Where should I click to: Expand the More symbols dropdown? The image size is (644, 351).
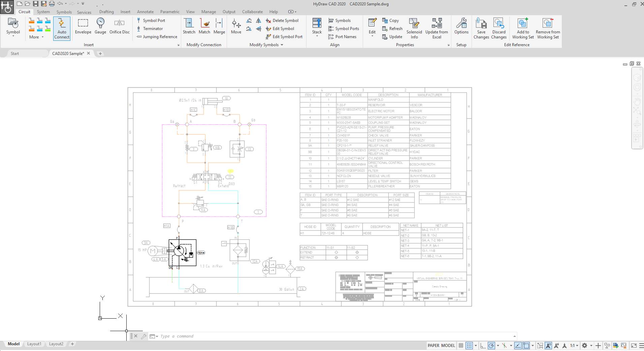point(37,37)
